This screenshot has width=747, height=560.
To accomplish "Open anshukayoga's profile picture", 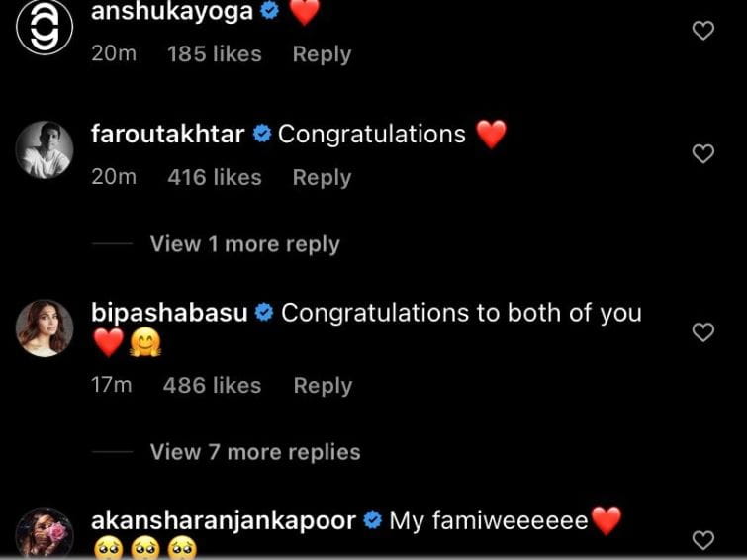I will click(45, 27).
